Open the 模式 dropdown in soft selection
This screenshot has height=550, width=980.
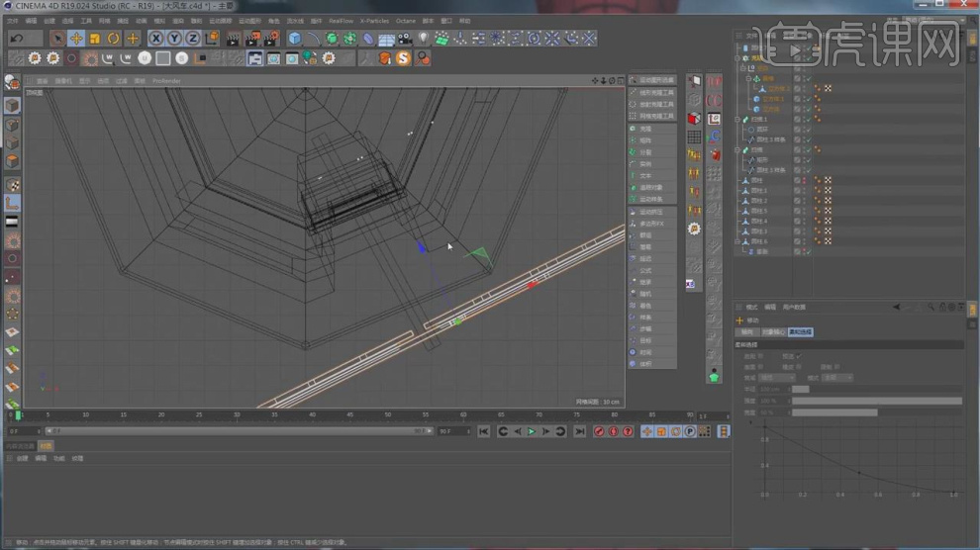point(837,378)
